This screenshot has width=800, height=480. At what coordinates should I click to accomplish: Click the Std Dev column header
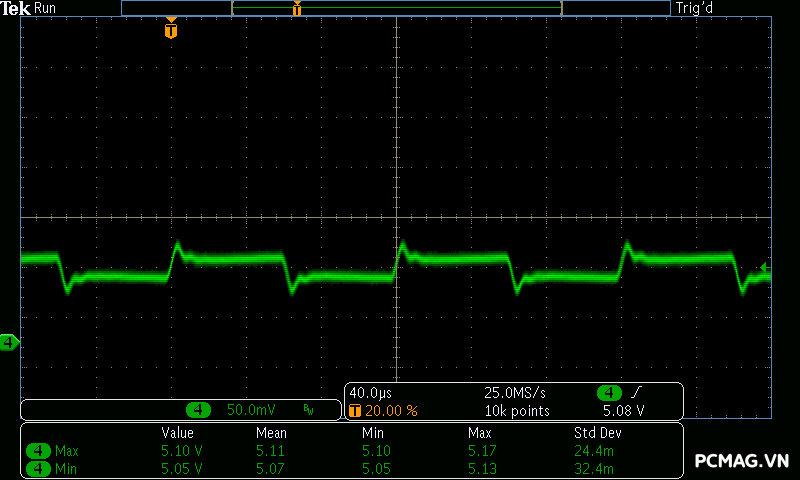[597, 433]
